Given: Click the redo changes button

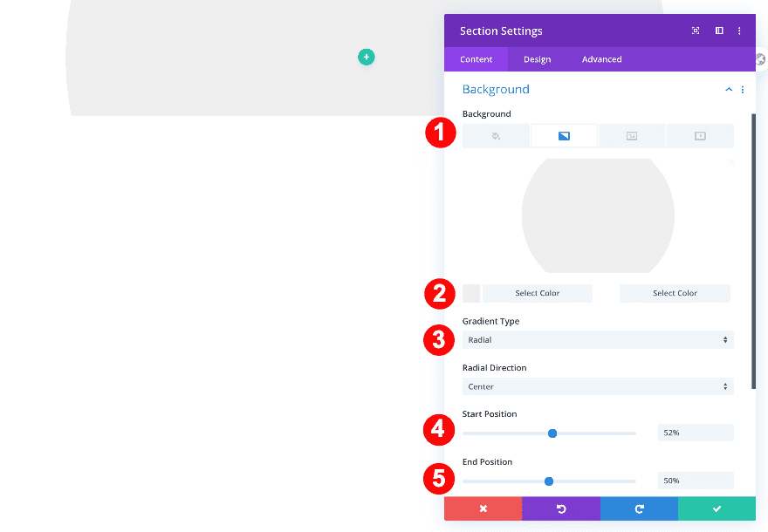Looking at the screenshot, I should click(639, 508).
